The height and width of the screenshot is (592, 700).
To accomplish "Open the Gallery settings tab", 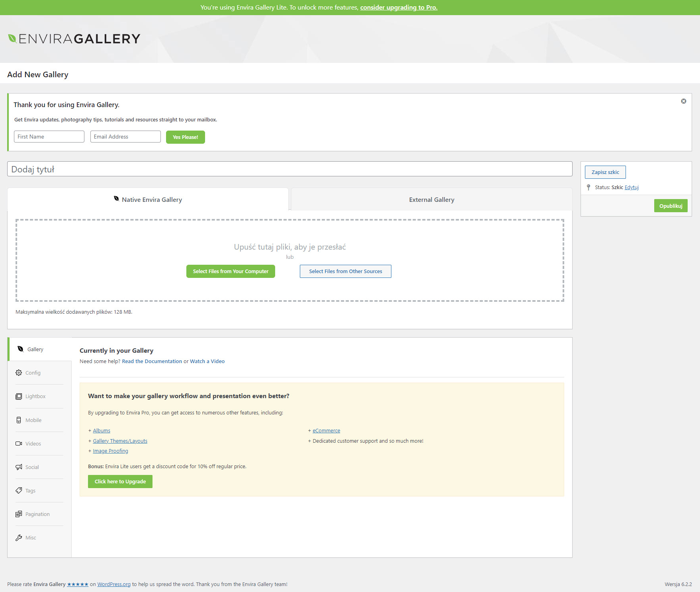I will 40,349.
